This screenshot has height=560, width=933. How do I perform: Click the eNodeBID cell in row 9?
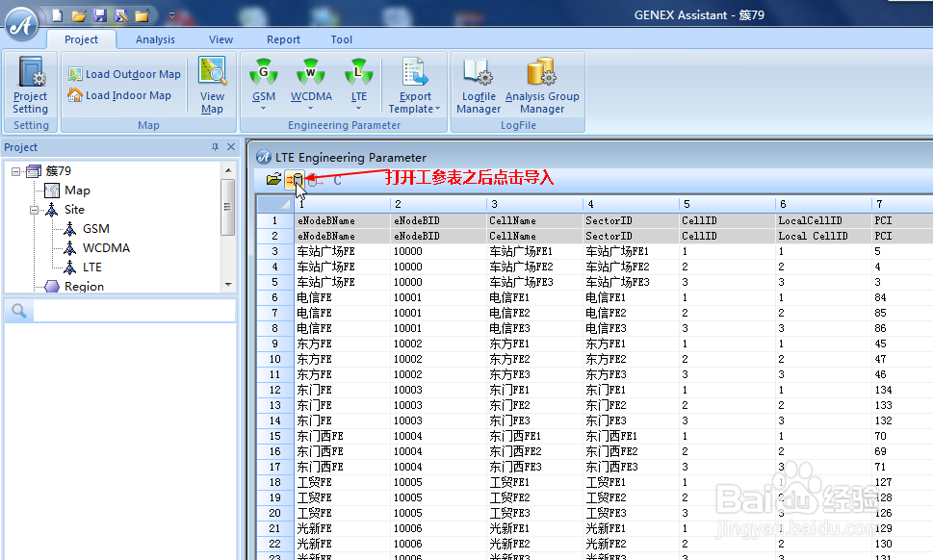pos(438,344)
